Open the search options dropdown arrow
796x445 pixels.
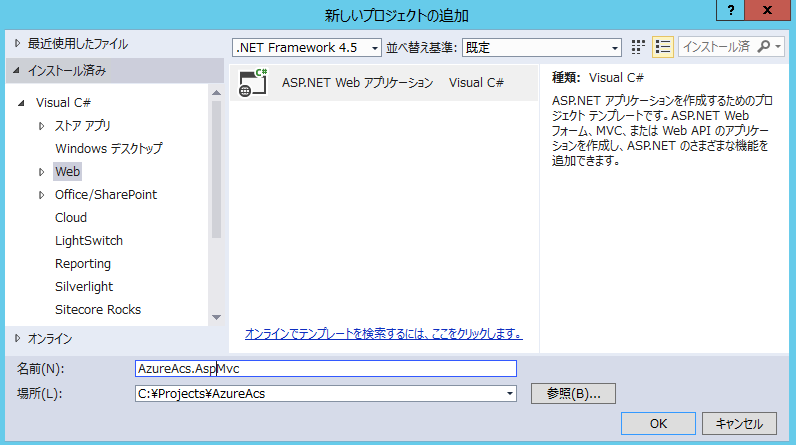778,47
